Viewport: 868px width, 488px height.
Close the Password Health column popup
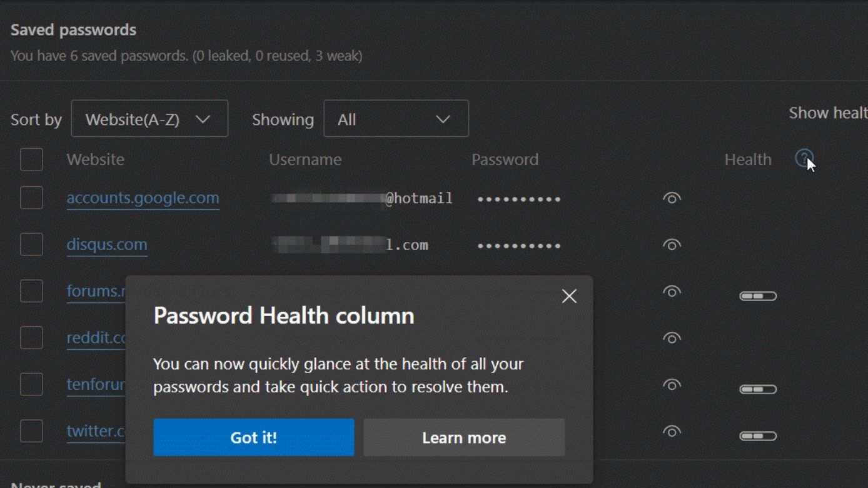(x=569, y=296)
